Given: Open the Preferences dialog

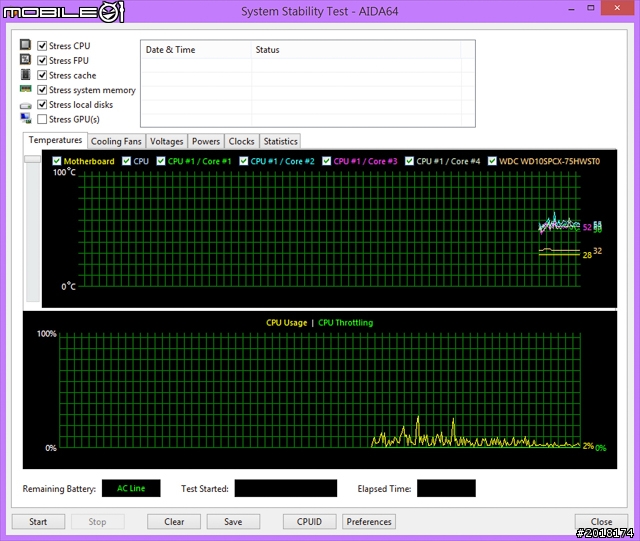Looking at the screenshot, I should (x=369, y=522).
